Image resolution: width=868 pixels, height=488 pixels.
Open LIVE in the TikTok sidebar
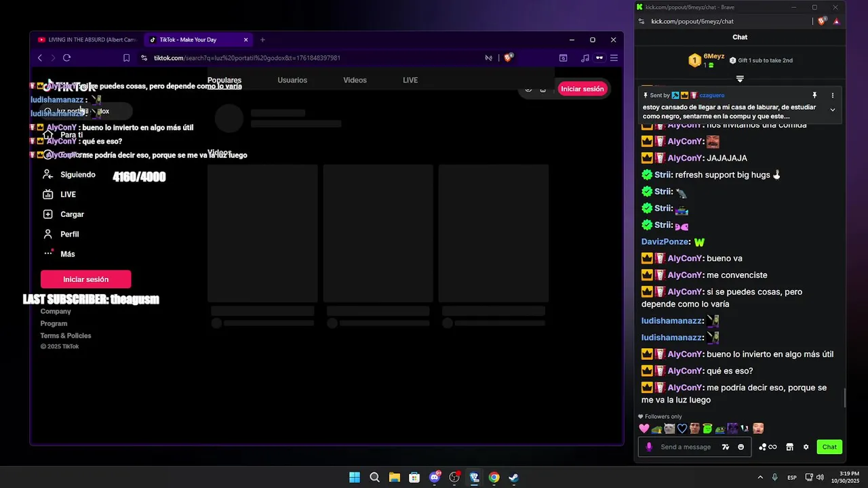60,195
